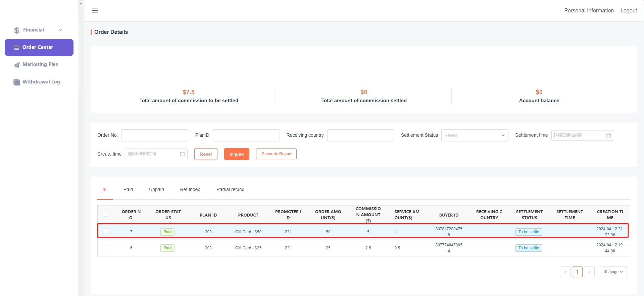The height and width of the screenshot is (296, 644).
Task: Click the Marketing Plan paper plane icon
Action: [16, 65]
